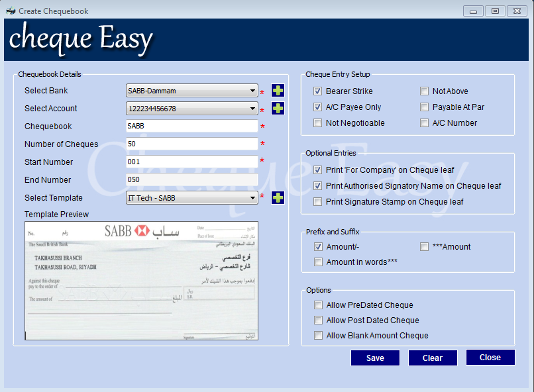Image resolution: width=534 pixels, height=392 pixels.
Task: Clear the chequebook form
Action: [x=433, y=358]
